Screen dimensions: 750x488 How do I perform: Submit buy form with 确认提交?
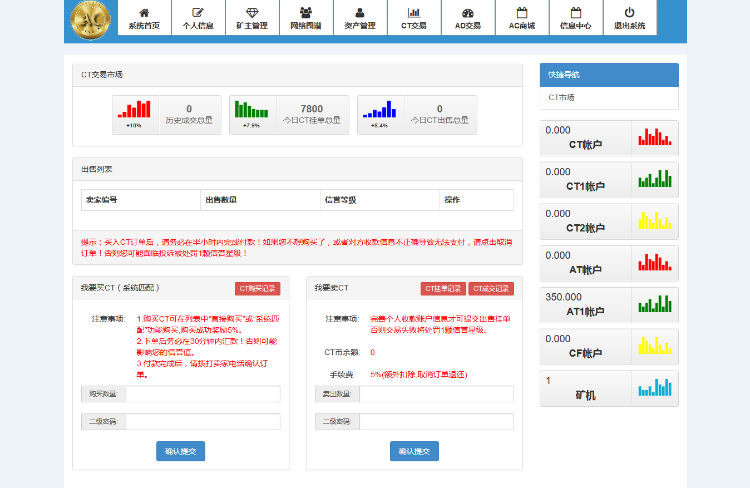pos(180,451)
